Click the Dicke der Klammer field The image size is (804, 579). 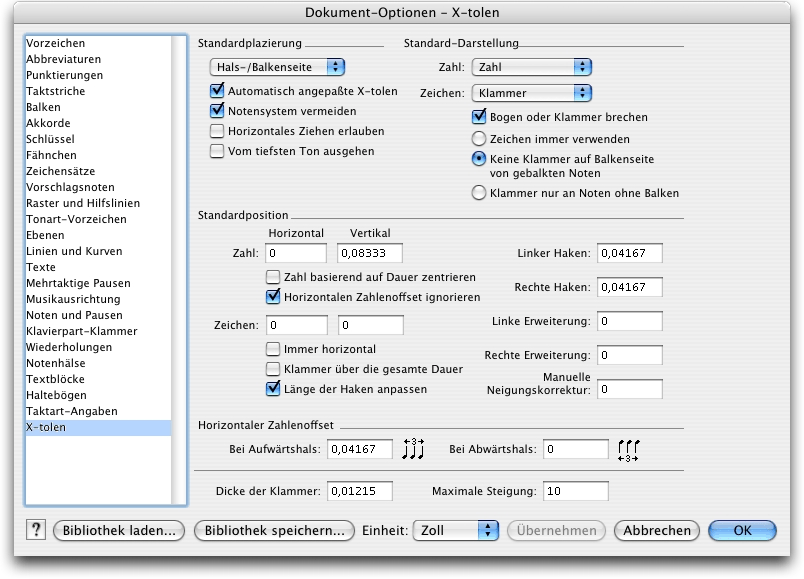coord(360,491)
